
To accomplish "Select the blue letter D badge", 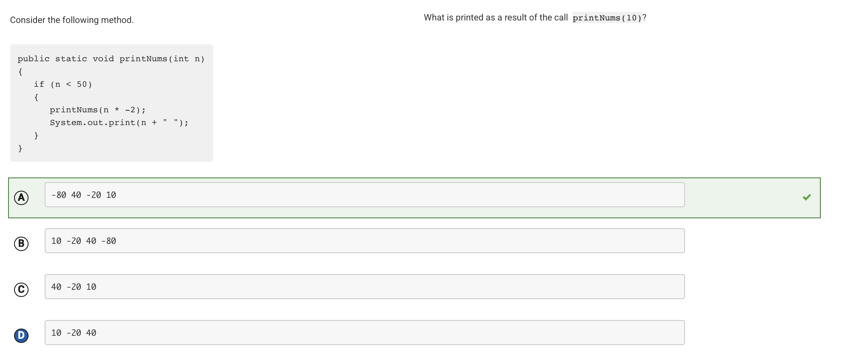I will click(x=21, y=335).
